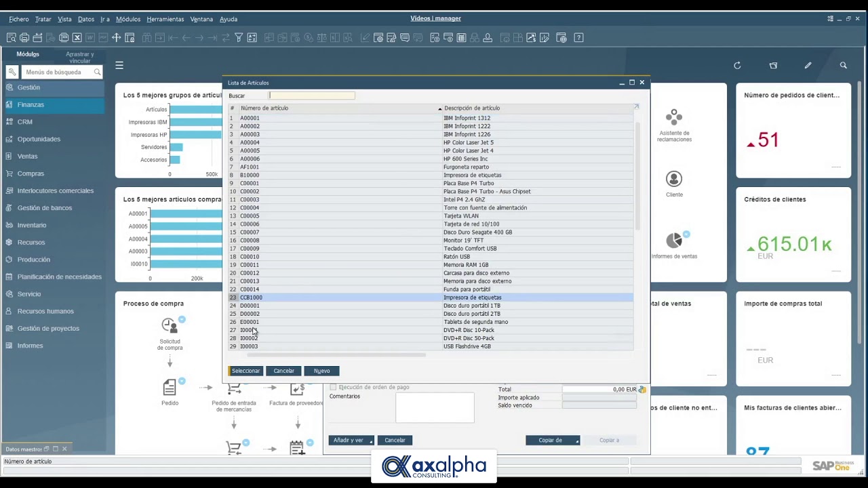Image resolution: width=868 pixels, height=488 pixels.
Task: Click the article list horizontal scrollbar
Action: point(336,354)
